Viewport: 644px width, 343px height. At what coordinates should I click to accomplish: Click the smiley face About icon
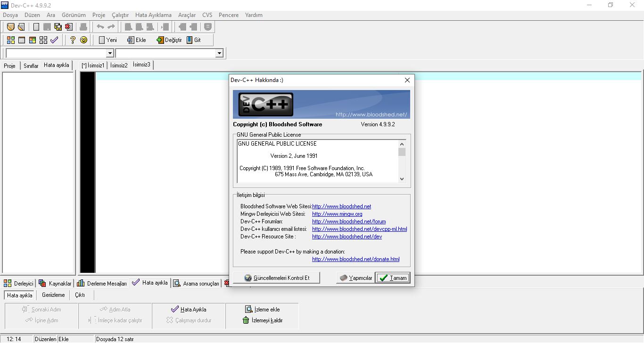(x=83, y=40)
